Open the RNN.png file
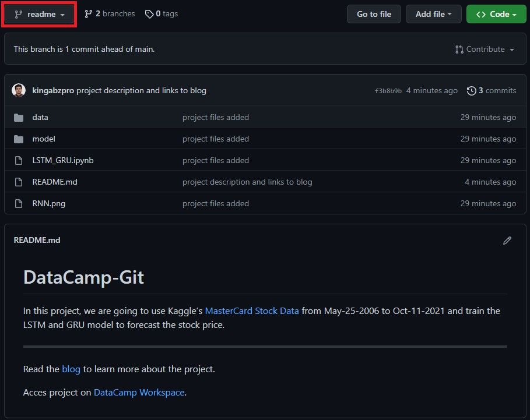Viewport: 530px width, 420px height. 48,203
